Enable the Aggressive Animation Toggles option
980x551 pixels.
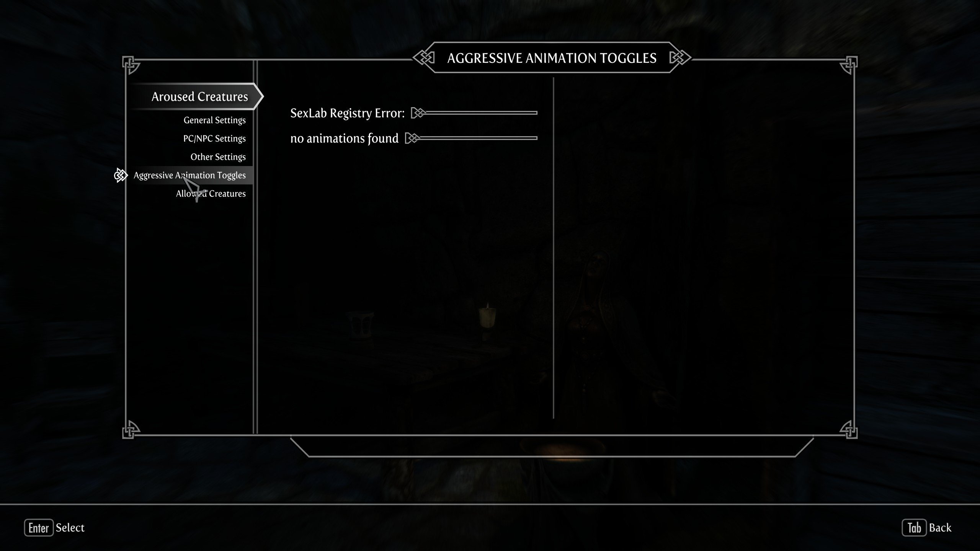tap(189, 175)
